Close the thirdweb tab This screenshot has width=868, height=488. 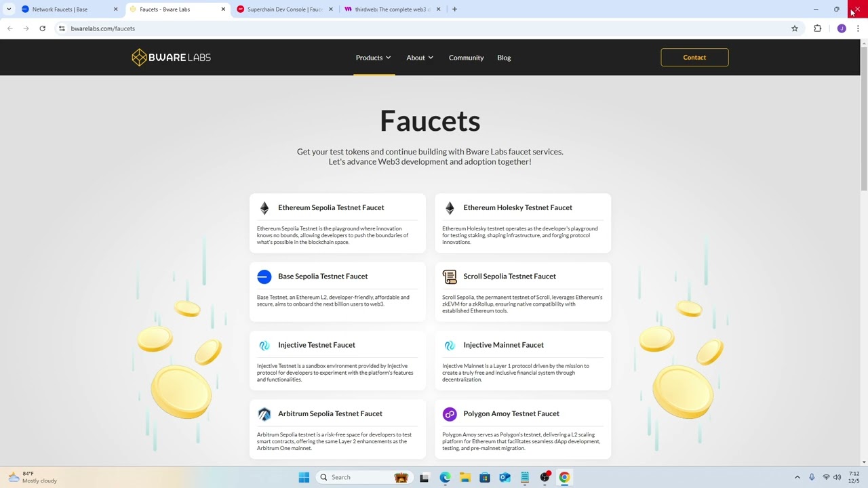point(438,9)
